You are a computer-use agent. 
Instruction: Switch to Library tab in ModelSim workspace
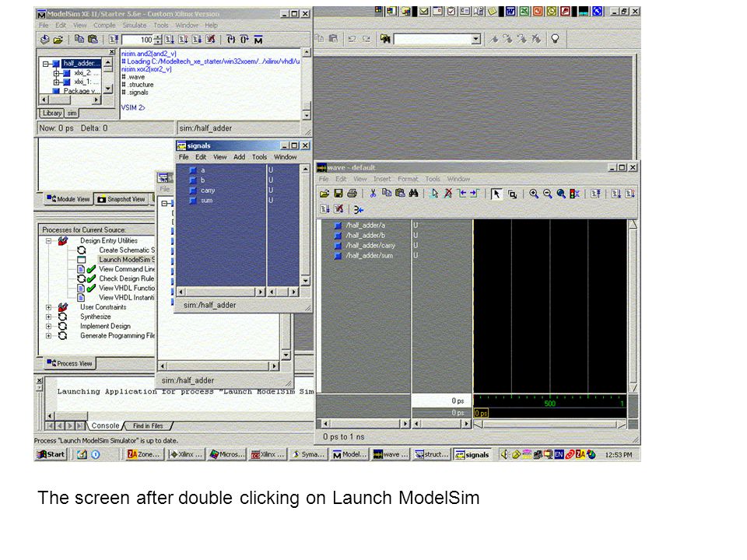pyautogui.click(x=51, y=113)
